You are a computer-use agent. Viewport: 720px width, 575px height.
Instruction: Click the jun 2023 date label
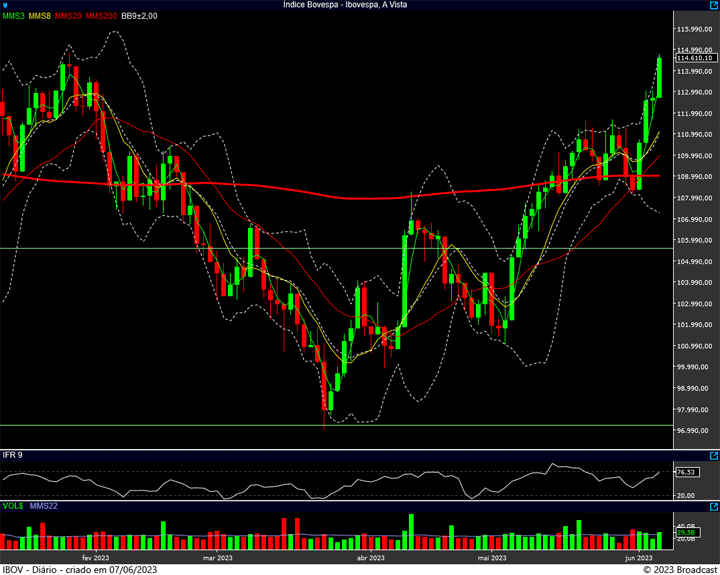coord(639,557)
